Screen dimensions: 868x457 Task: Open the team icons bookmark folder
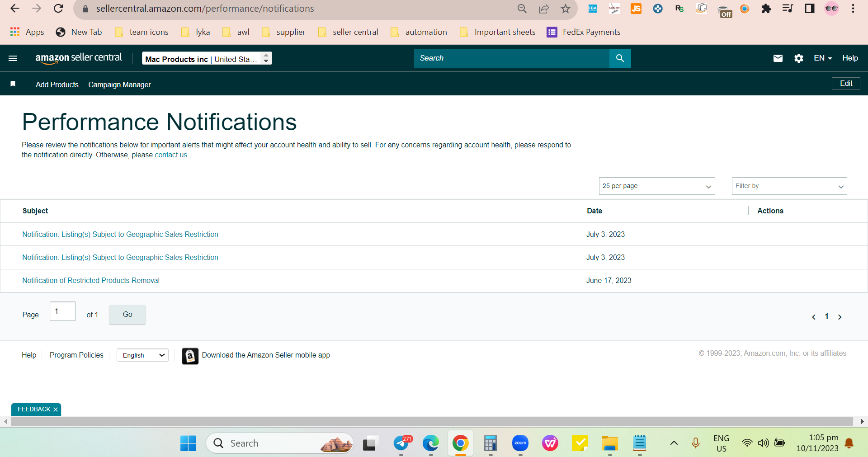142,32
